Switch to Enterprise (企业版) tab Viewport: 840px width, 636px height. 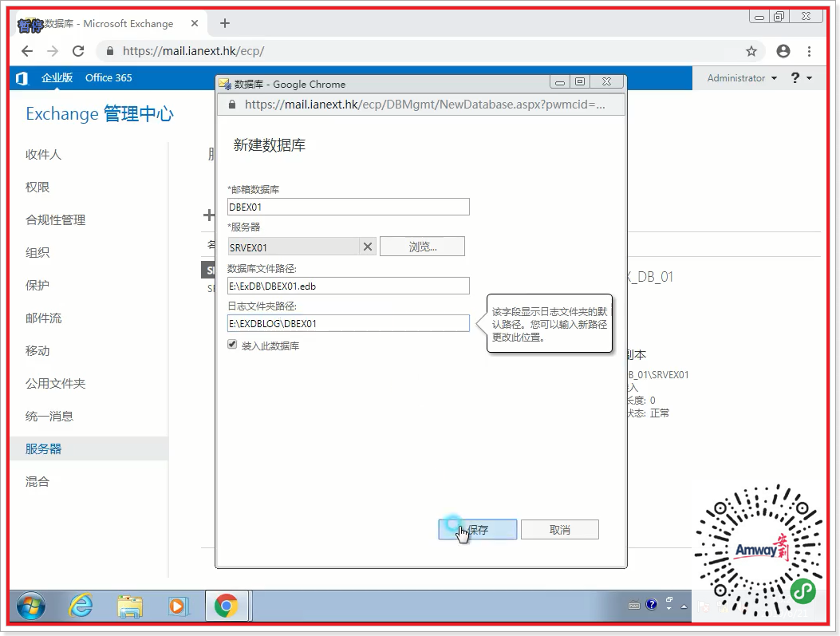[57, 77]
